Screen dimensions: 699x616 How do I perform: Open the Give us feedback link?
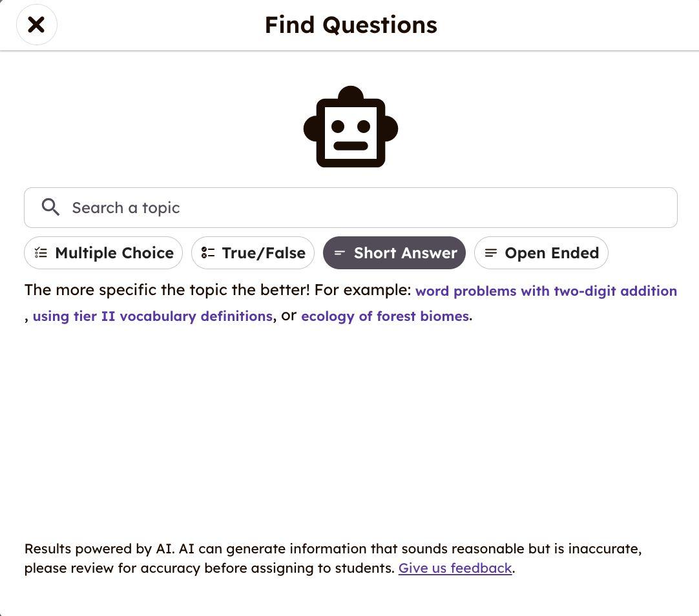[455, 568]
